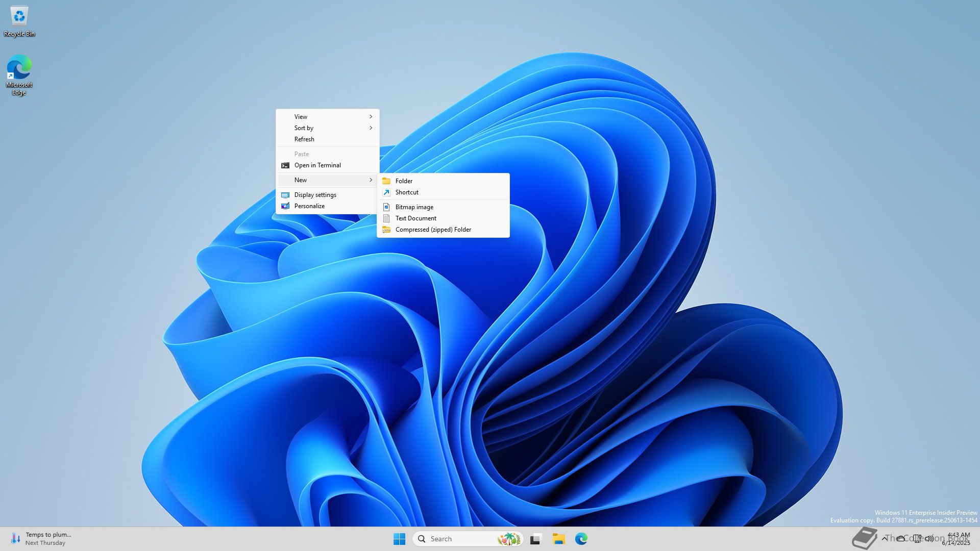Create a new Shortcut from the submenu
This screenshot has height=551, width=980.
coord(407,192)
